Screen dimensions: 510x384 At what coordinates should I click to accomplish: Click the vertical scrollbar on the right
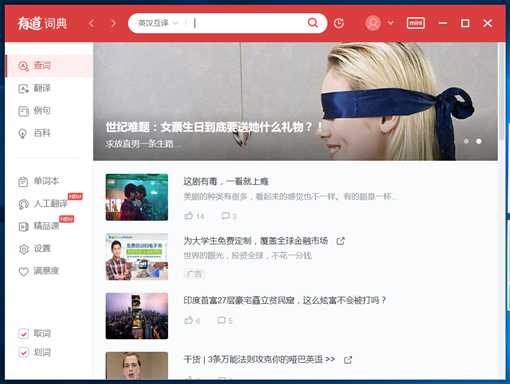click(x=502, y=92)
